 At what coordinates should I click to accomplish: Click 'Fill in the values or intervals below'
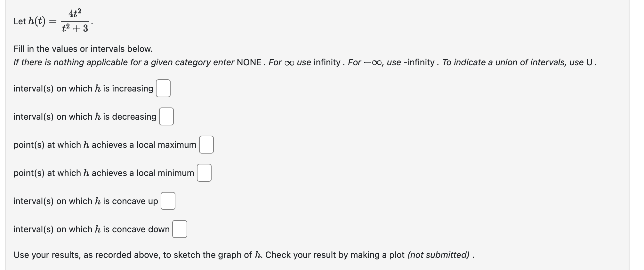coord(83,49)
